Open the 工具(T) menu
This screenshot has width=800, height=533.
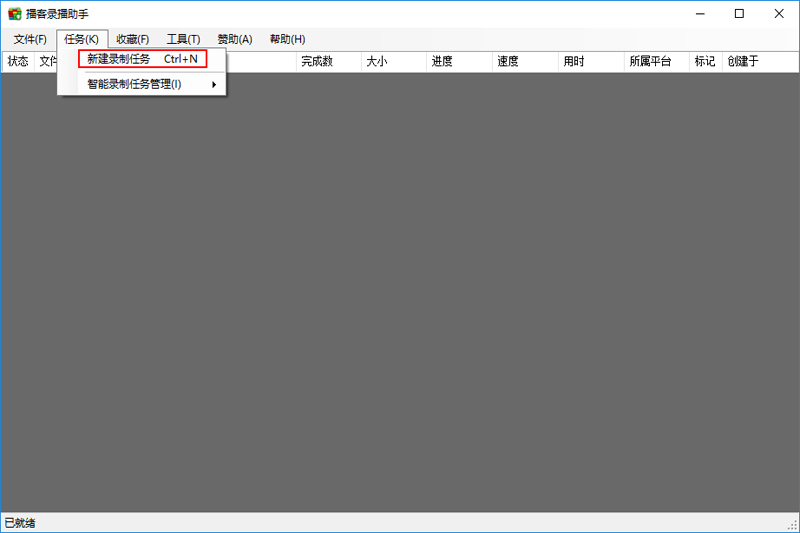183,39
